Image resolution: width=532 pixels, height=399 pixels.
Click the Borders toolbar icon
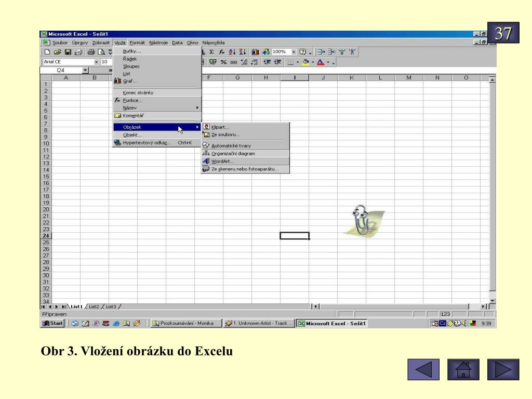tap(290, 62)
